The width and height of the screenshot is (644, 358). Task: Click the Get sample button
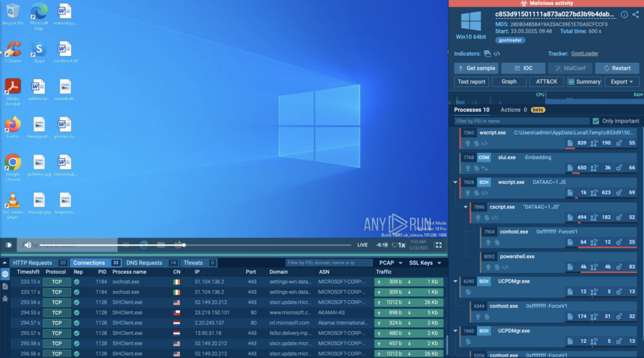click(x=476, y=68)
